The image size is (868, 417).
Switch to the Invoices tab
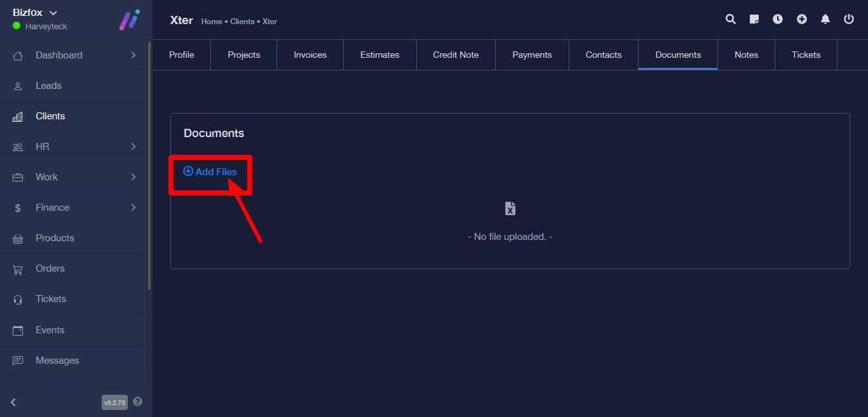310,55
